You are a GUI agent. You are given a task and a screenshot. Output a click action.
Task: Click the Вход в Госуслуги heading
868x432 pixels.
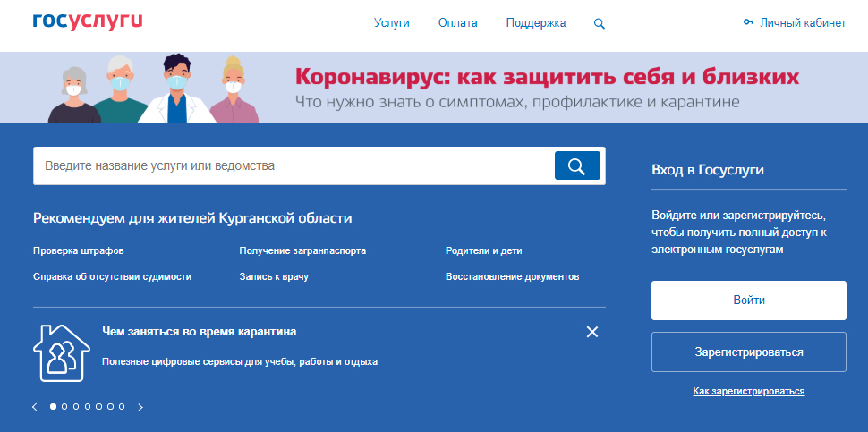tap(708, 170)
